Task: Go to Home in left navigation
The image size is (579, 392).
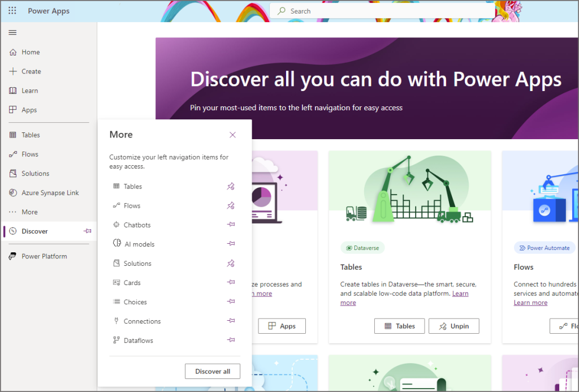Action: [x=49, y=52]
